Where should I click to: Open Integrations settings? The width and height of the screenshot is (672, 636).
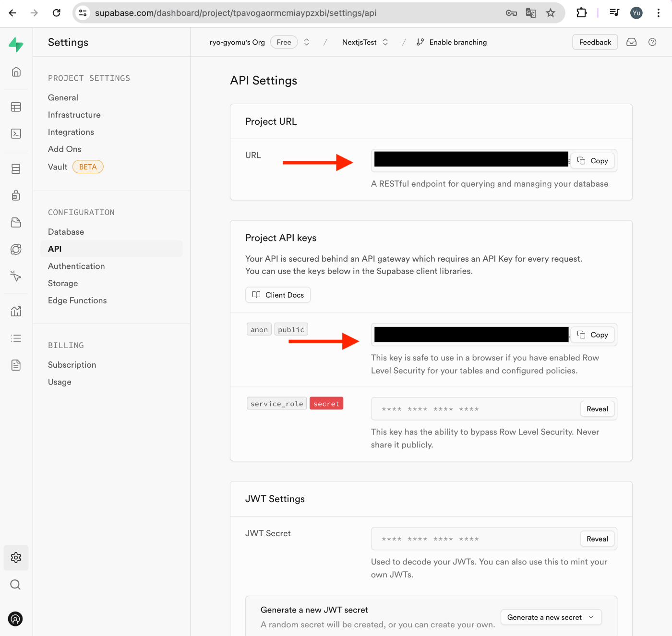[x=71, y=132]
